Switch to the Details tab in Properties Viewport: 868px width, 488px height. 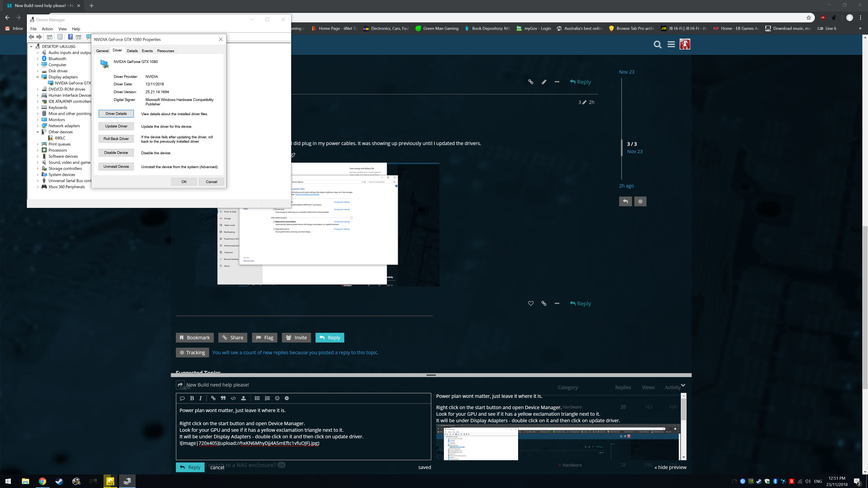(132, 51)
